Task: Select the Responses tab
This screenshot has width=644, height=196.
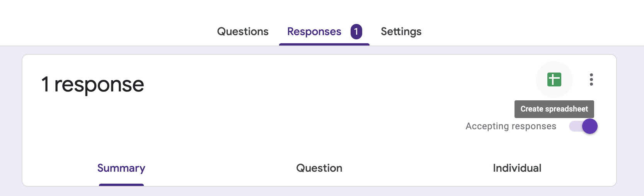Action: click(314, 32)
